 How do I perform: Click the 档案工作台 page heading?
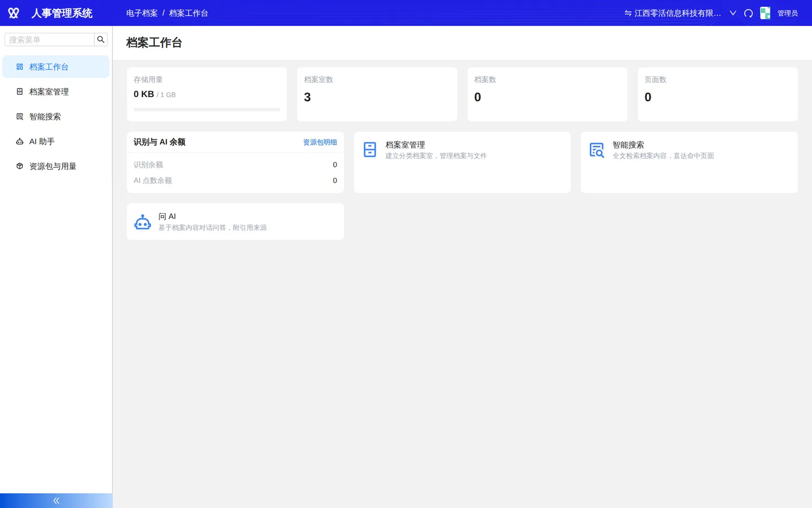[154, 43]
